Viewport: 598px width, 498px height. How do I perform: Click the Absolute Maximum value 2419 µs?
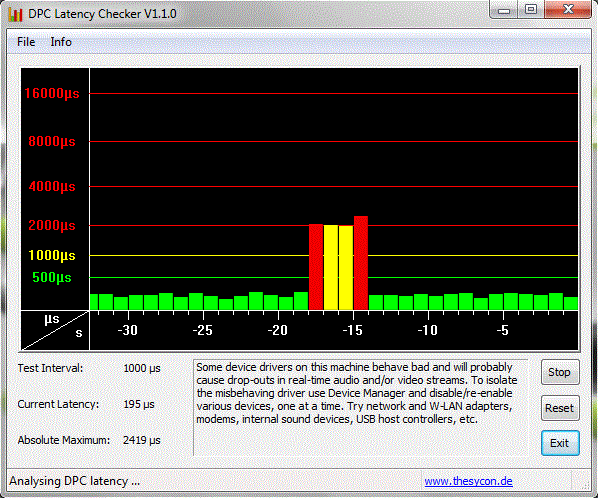pyautogui.click(x=141, y=440)
